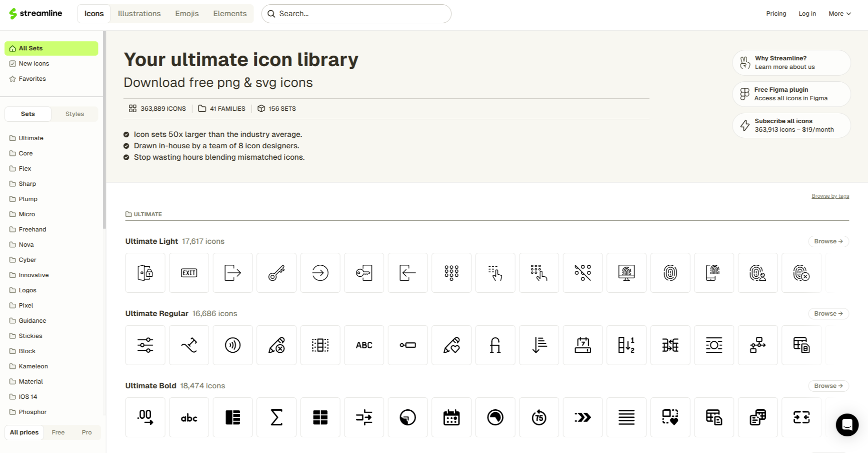This screenshot has width=868, height=453.
Task: Choose the fingerprint with user icon
Action: [x=758, y=273]
